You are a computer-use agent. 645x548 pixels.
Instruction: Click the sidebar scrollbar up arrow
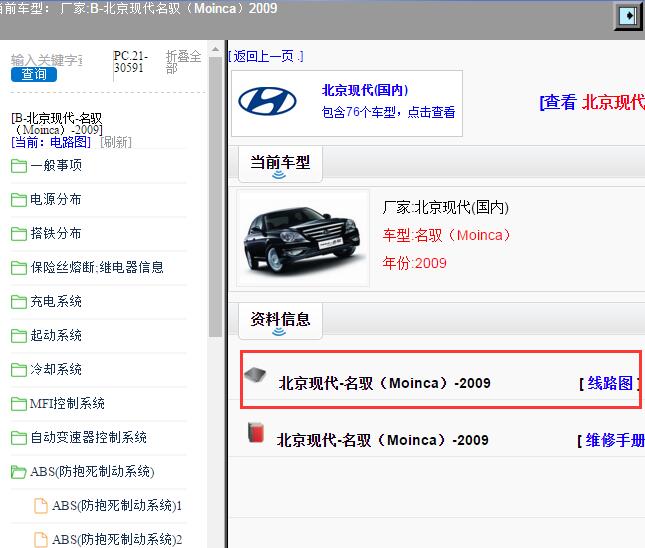215,49
